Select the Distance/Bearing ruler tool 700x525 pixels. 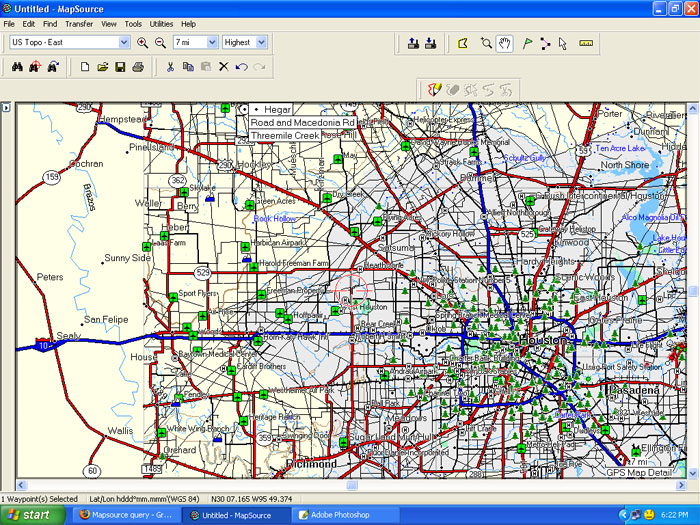click(x=586, y=43)
